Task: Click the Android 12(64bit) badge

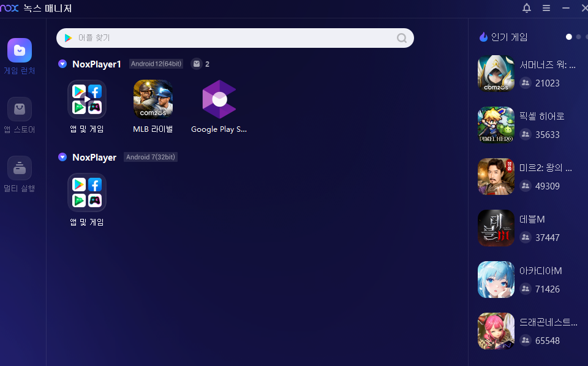Action: coord(156,64)
